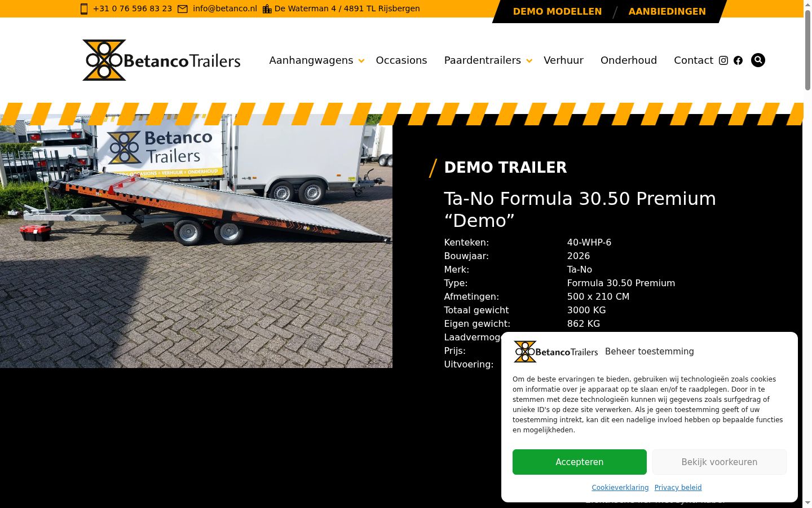812x508 pixels.
Task: Open the Privacy beleid link
Action: pyautogui.click(x=678, y=488)
